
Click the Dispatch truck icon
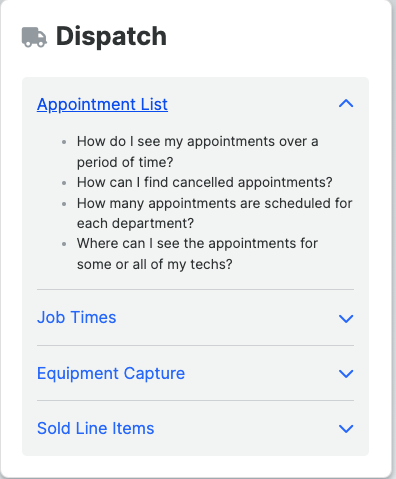(x=34, y=37)
